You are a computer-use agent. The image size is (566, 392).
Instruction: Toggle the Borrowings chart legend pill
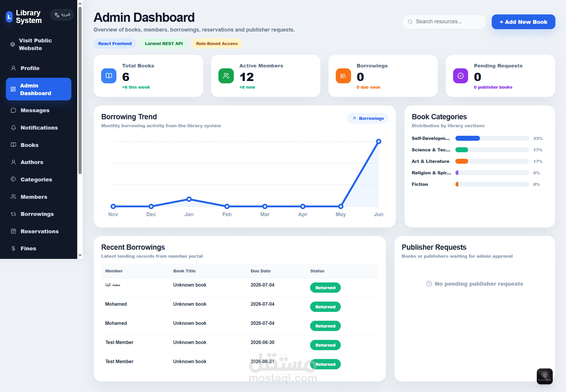click(368, 118)
